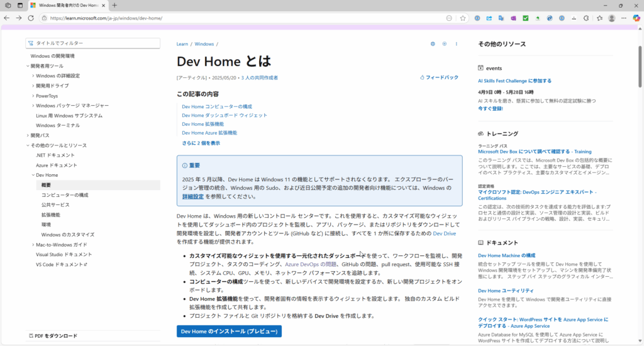Collapse the 開発者用ツール tree node
The width and height of the screenshot is (644, 346).
click(28, 66)
